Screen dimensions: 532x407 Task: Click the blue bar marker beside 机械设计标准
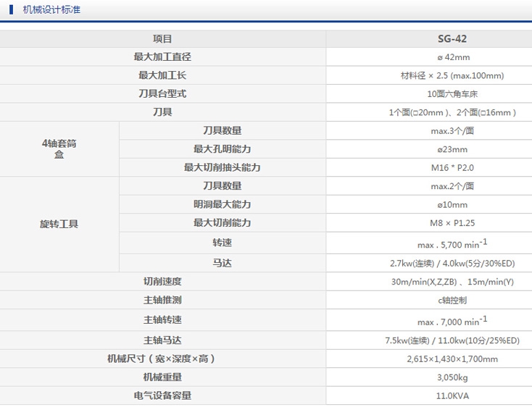[11, 9]
